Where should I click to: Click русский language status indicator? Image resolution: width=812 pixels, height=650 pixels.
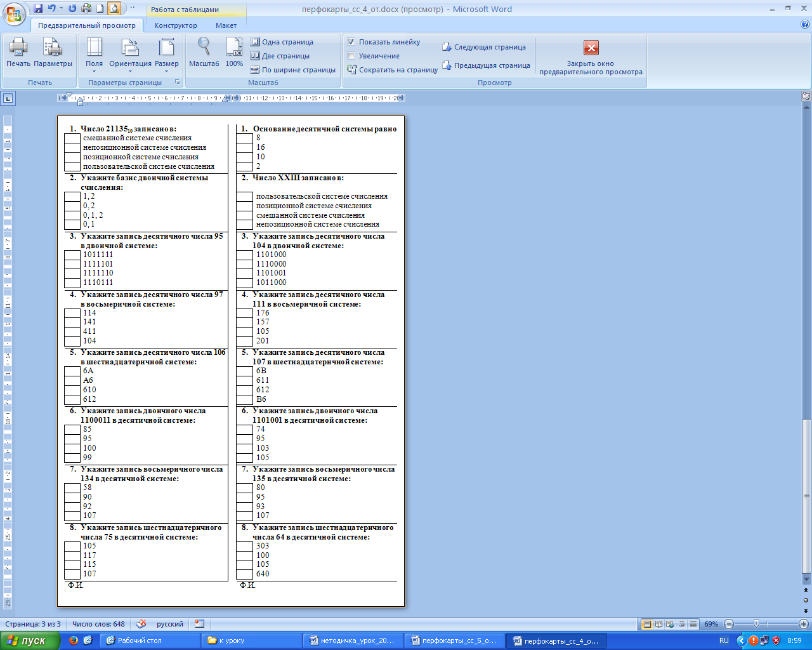pos(170,624)
